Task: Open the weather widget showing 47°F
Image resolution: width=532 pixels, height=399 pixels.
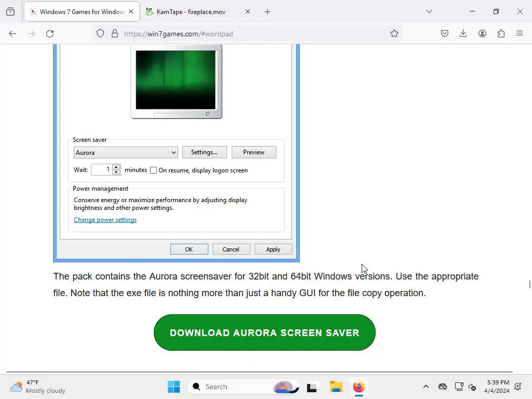Action: [x=37, y=387]
